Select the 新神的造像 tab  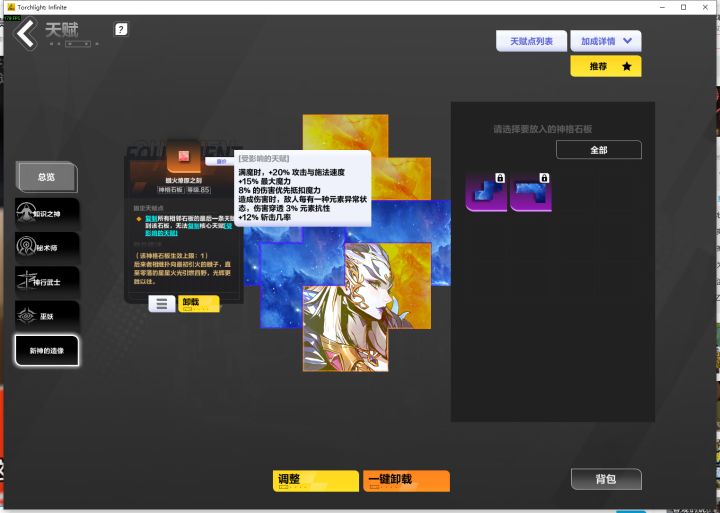47,350
